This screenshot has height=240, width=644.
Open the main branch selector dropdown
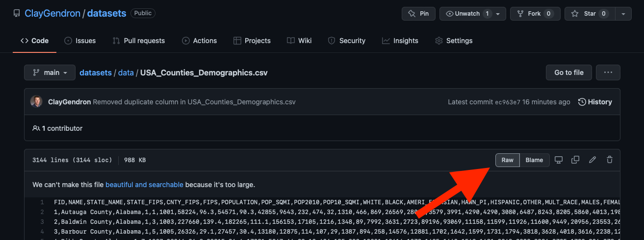click(x=50, y=72)
